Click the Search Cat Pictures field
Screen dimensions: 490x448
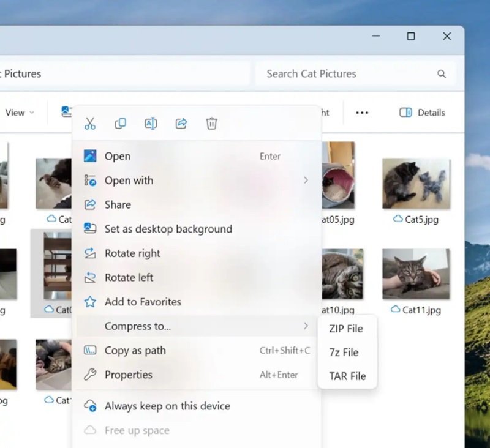346,74
